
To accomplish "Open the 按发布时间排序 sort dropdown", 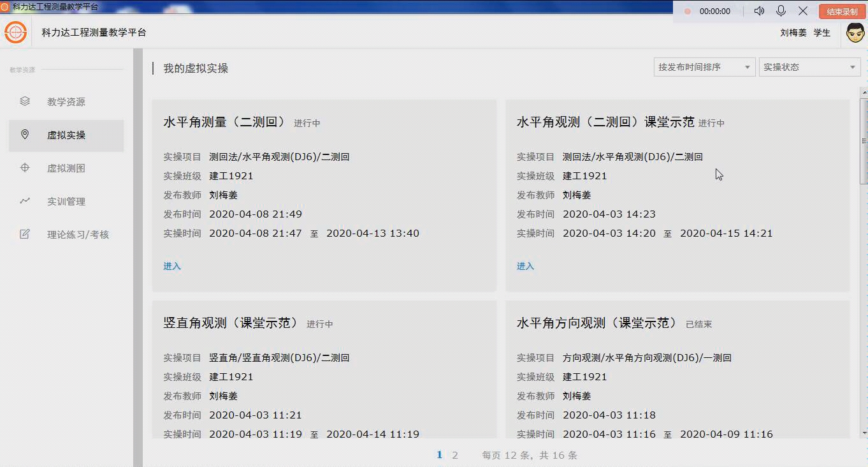I will tap(704, 66).
